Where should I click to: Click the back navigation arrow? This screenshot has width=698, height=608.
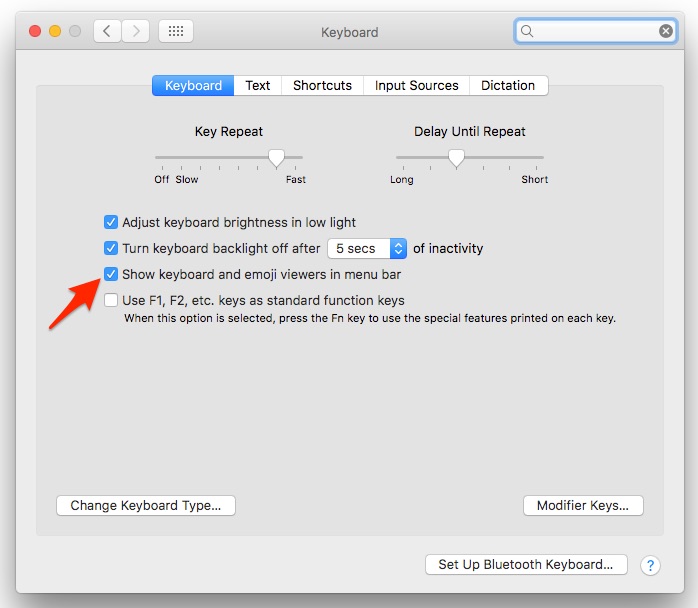pos(108,31)
